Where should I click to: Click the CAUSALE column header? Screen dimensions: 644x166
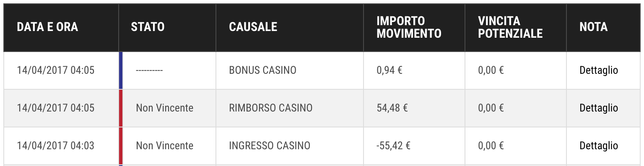point(253,27)
